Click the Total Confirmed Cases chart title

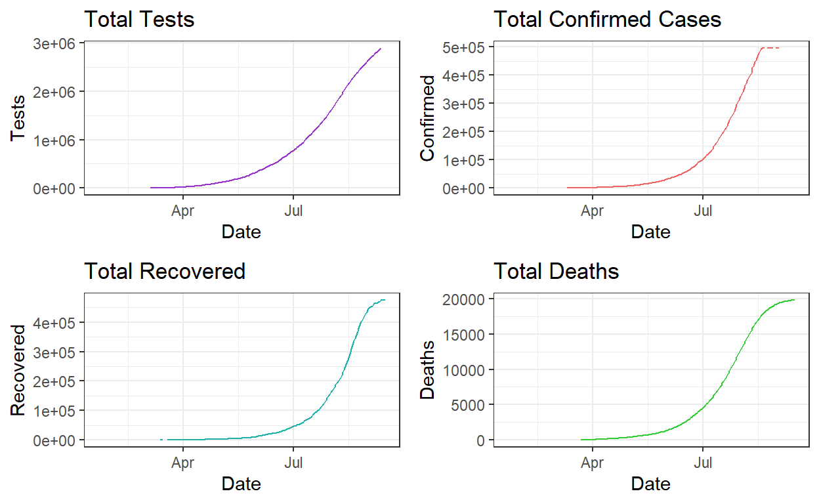pyautogui.click(x=607, y=19)
